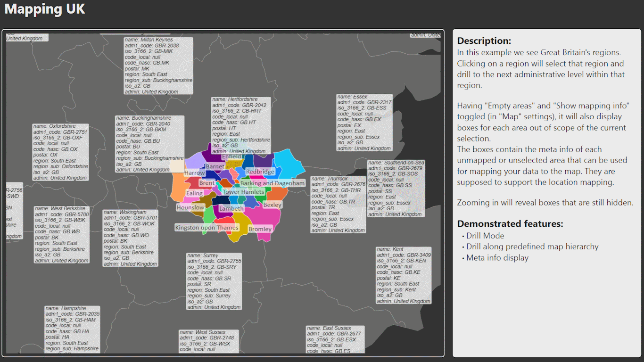Click the Hounslow borough label

coord(190,207)
